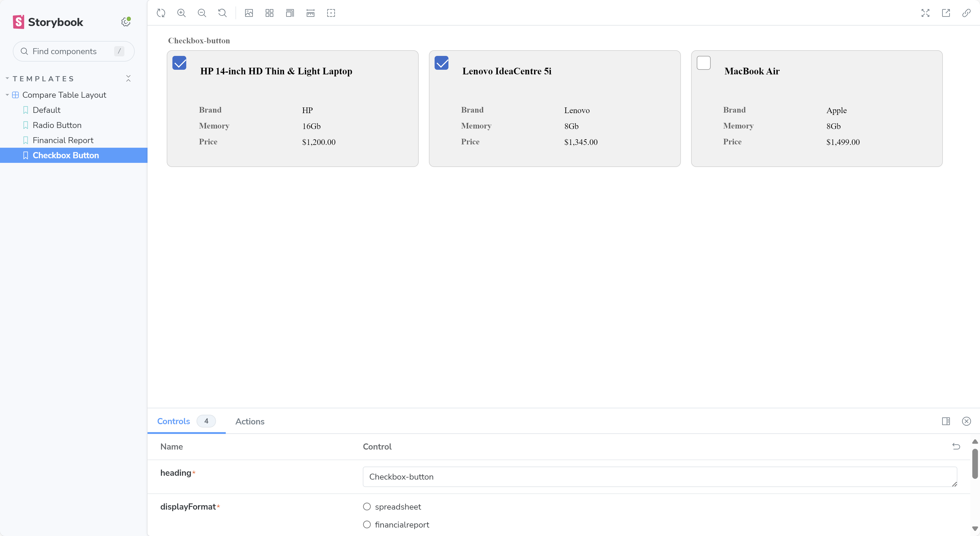Open the Storybook settings menu
The height and width of the screenshot is (536, 980).
pos(125,22)
